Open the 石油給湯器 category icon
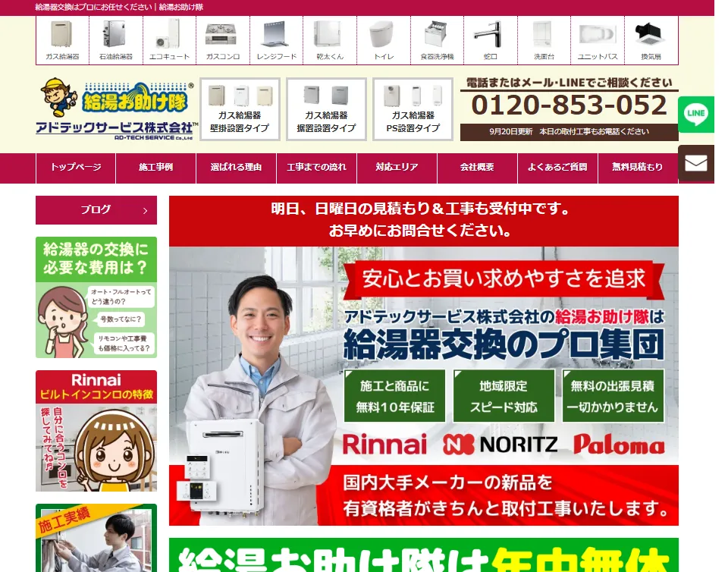728x572 pixels. [115, 41]
